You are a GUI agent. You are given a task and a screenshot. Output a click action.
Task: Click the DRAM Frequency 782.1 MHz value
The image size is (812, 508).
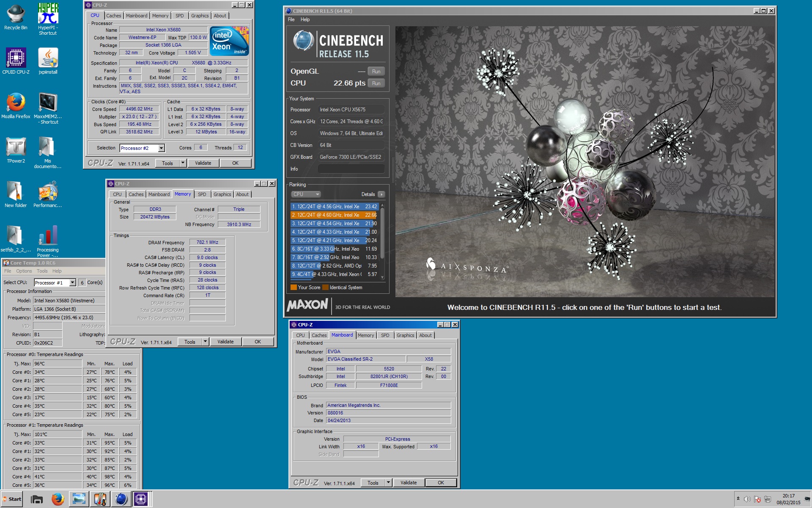[207, 242]
